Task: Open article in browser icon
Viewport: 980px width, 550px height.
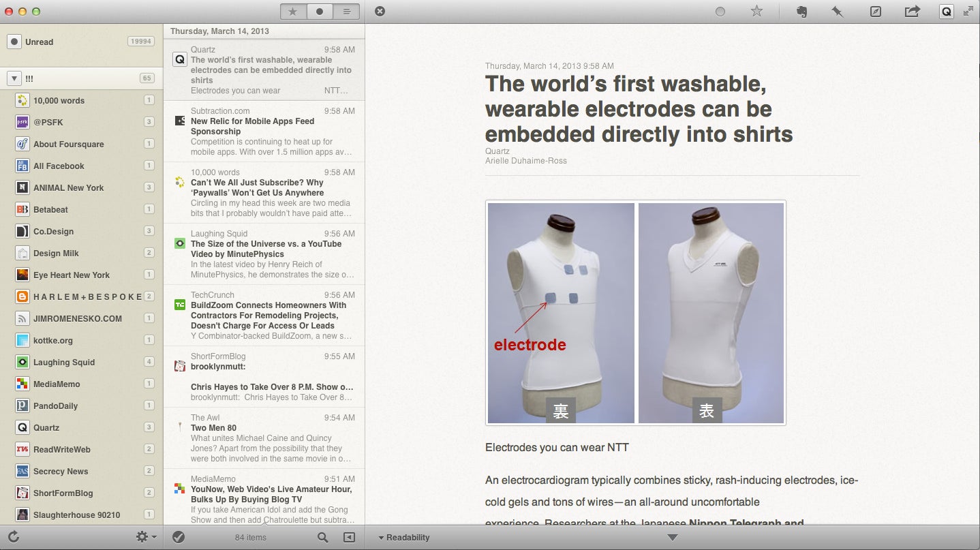Action: tap(876, 12)
